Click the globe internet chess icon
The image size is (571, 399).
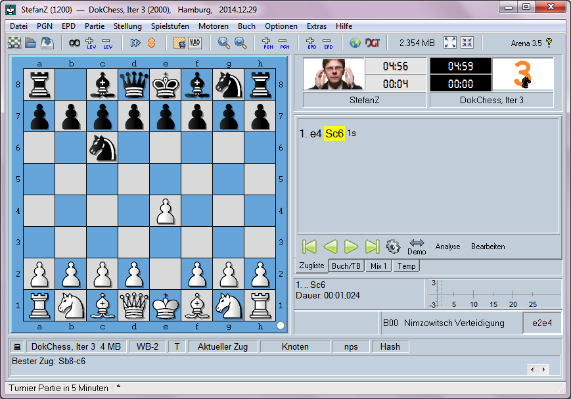tap(355, 43)
